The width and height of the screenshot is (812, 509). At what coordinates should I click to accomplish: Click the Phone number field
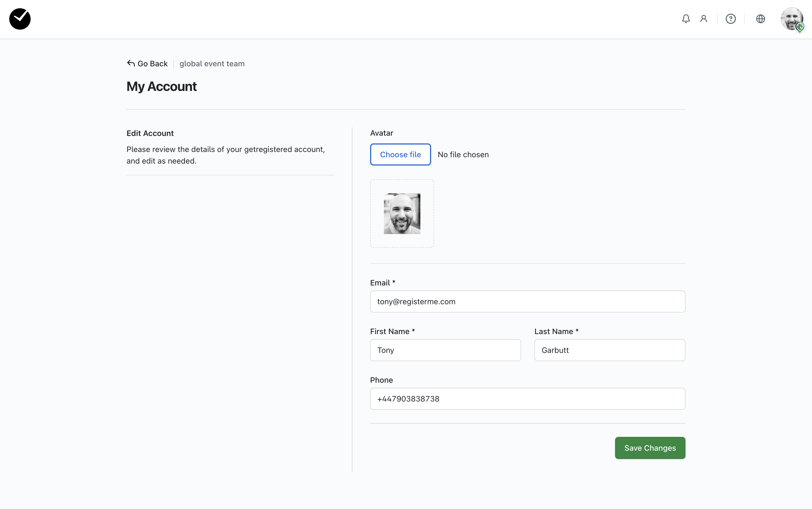pos(528,398)
